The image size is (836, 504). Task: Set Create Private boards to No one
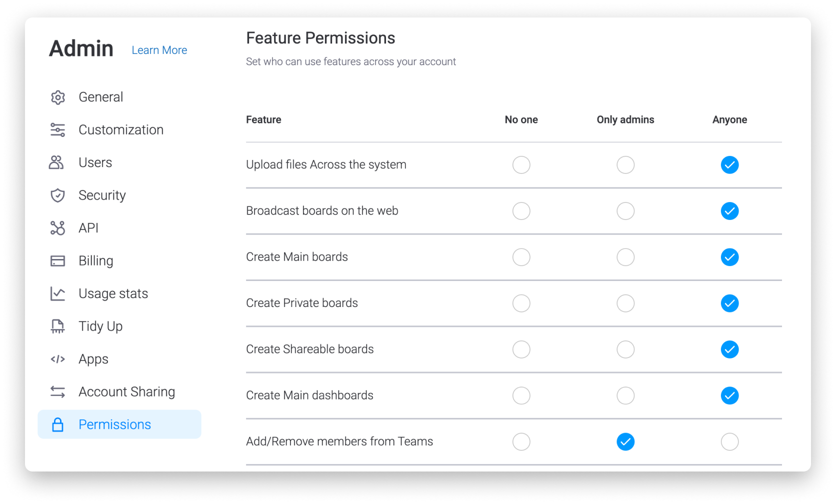[x=521, y=303]
